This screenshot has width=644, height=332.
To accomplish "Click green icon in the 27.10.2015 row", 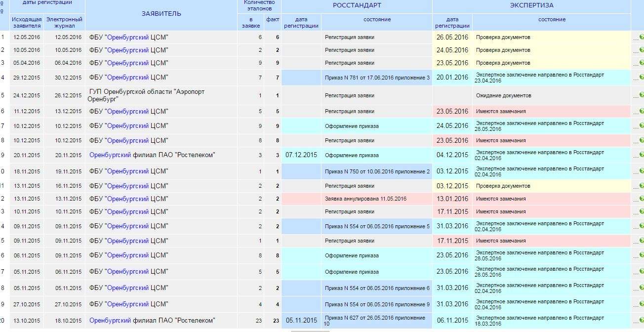I will pyautogui.click(x=641, y=304).
